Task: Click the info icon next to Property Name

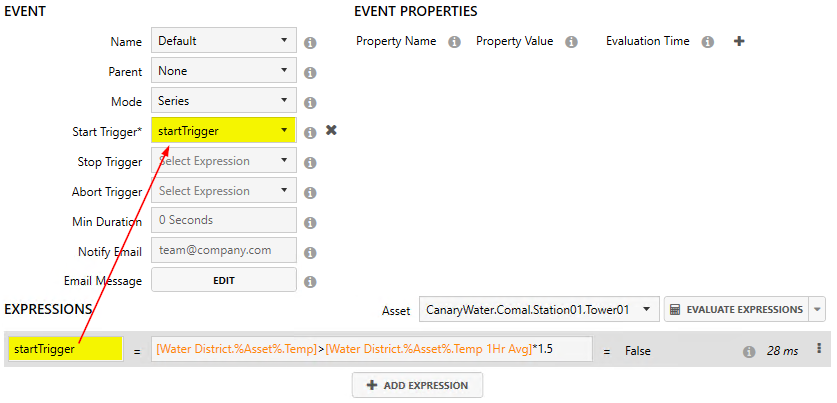Action: pyautogui.click(x=454, y=42)
